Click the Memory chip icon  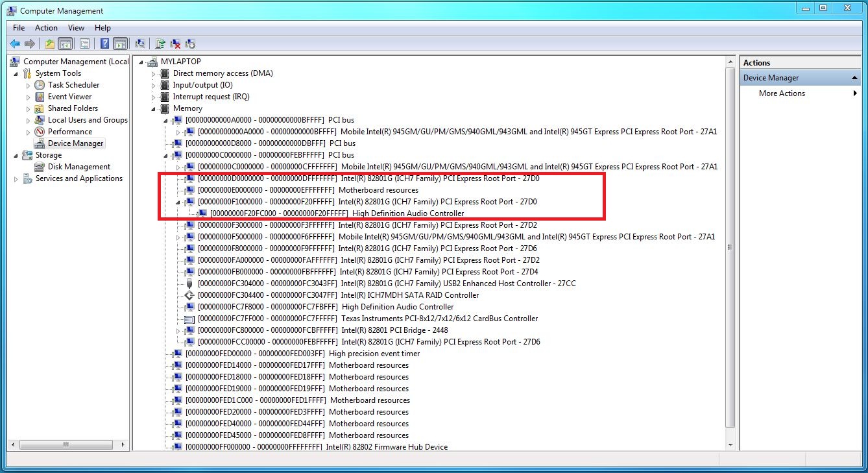point(165,108)
